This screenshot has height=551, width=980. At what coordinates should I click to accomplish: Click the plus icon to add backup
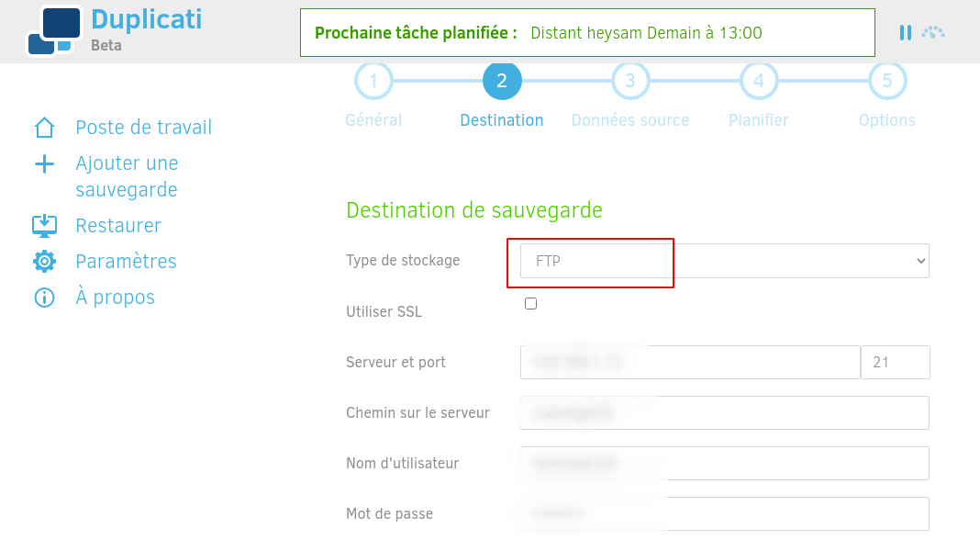click(x=44, y=164)
